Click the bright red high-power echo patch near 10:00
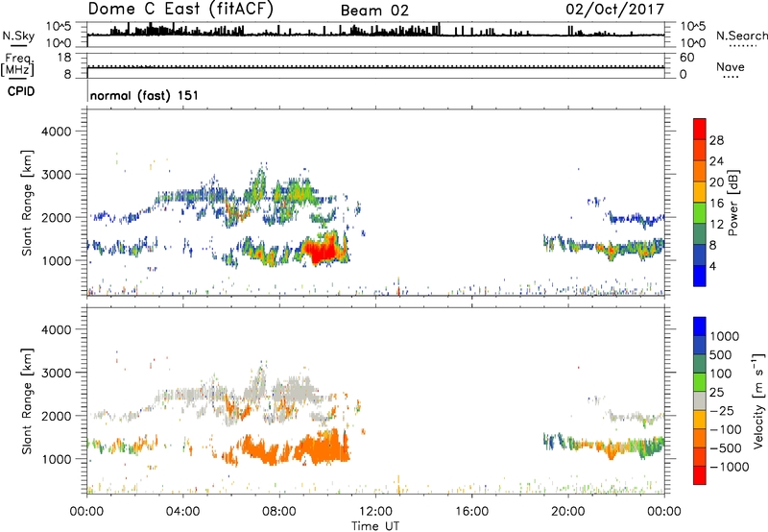 (x=321, y=252)
